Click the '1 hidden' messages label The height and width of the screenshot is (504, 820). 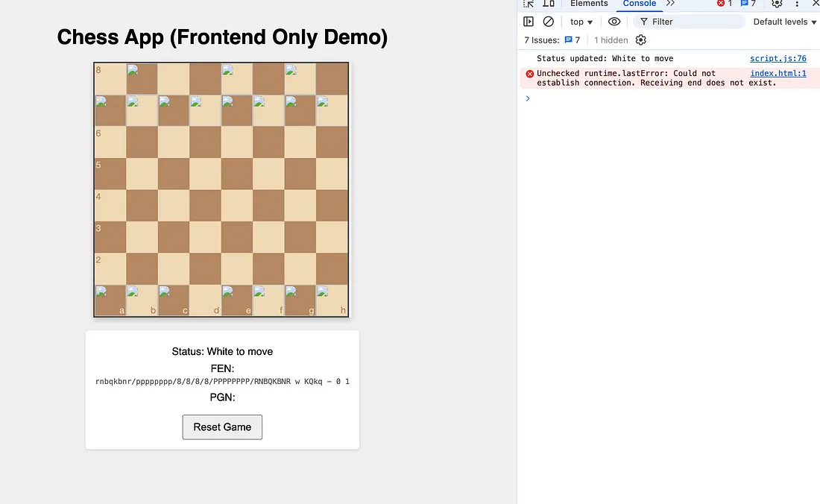611,40
